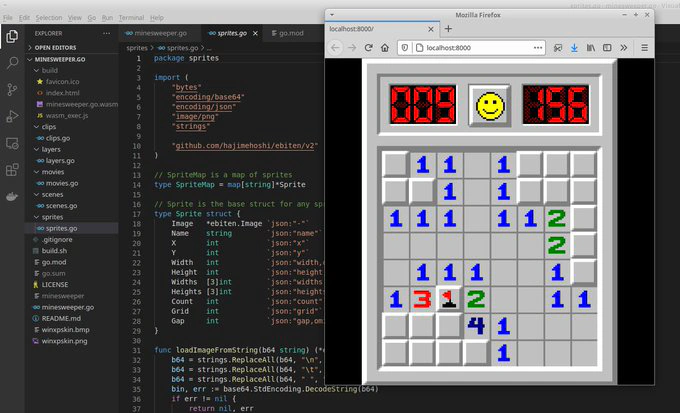The width and height of the screenshot is (680, 413).
Task: Open index.html in the explorer
Action: [62, 93]
